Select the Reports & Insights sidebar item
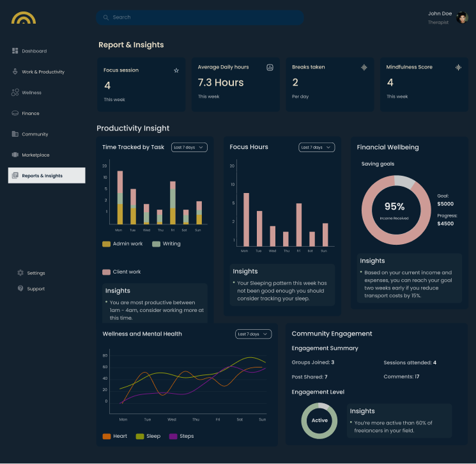The width and height of the screenshot is (476, 464). [47, 176]
